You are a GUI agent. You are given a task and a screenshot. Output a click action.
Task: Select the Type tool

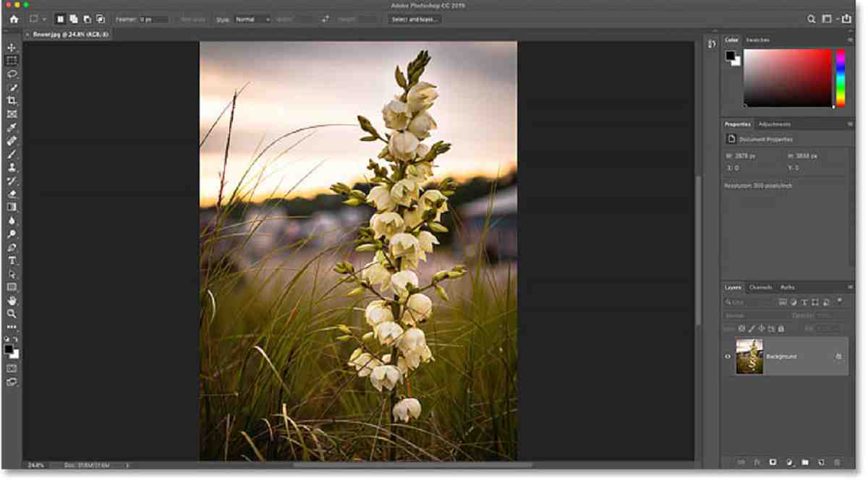coord(12,261)
